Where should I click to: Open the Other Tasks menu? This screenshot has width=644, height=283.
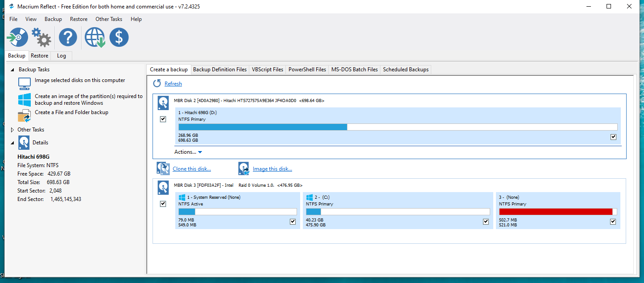tap(109, 19)
